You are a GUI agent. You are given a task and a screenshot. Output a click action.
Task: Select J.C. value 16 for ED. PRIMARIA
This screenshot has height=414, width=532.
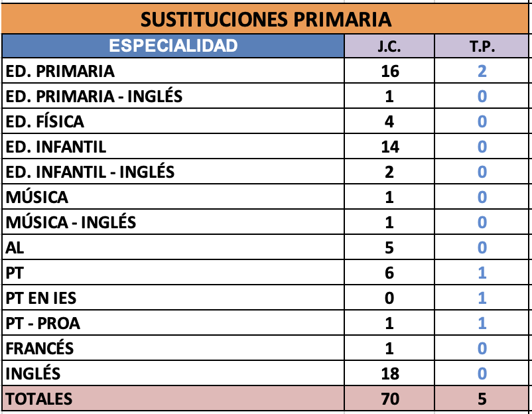389,71
